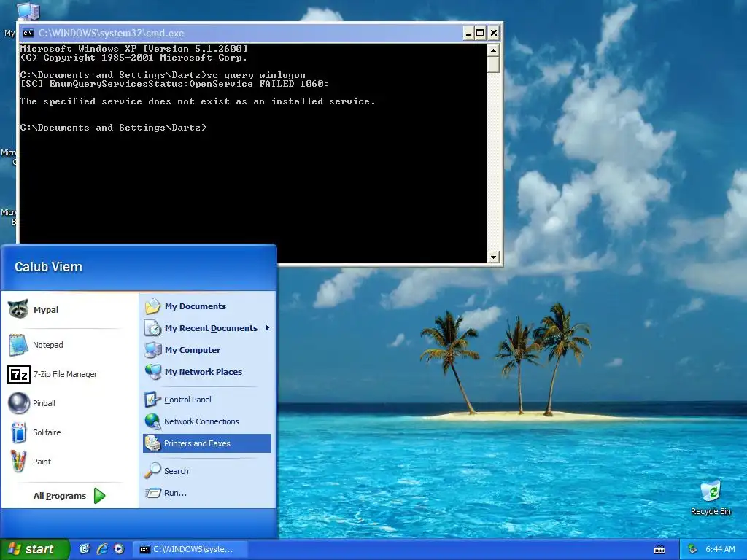Open My Computer from Start menu

pos(206,350)
